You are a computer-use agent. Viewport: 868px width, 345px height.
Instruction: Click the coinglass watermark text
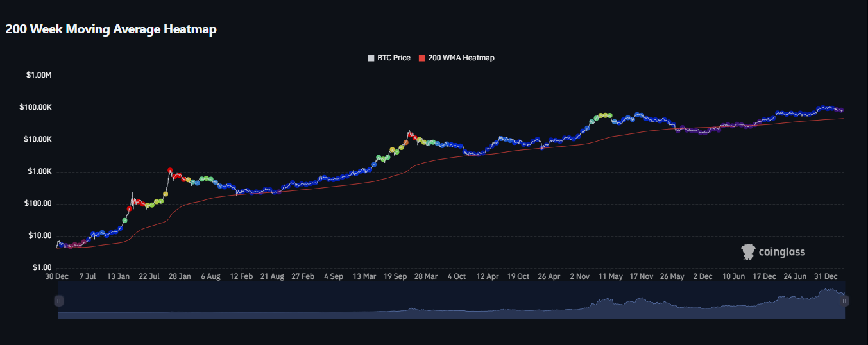pos(781,252)
